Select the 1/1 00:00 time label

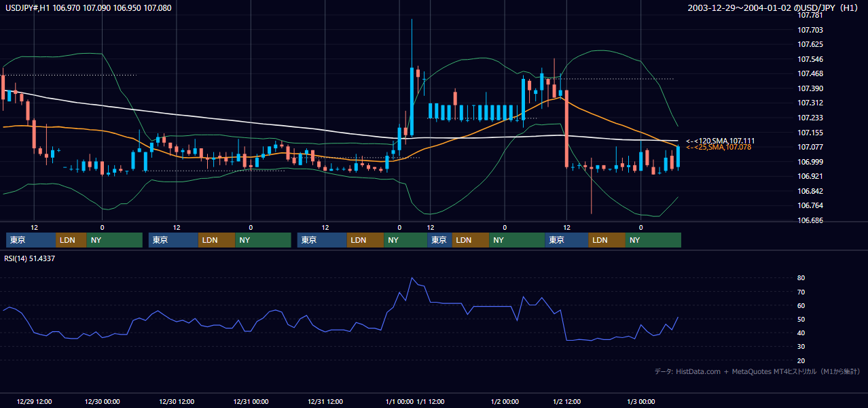[399, 401]
